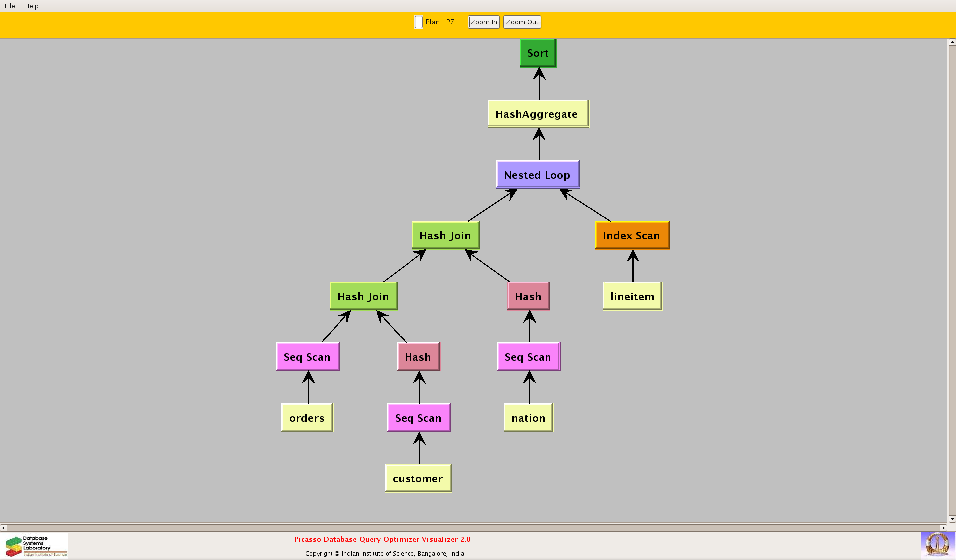The width and height of the screenshot is (956, 560).
Task: Click the vertical scrollbar down arrow
Action: (x=952, y=519)
